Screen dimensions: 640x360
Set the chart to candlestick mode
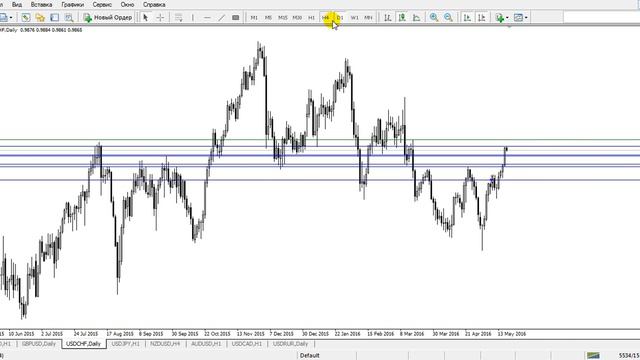coord(402,18)
